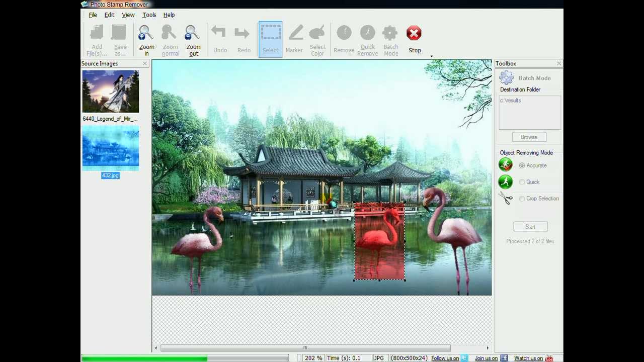Image resolution: width=644 pixels, height=362 pixels.
Task: Open Twitter follow icon in status bar
Action: pyautogui.click(x=464, y=358)
